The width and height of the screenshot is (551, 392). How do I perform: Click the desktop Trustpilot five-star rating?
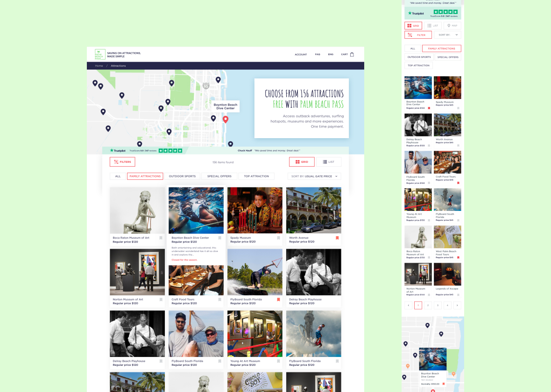pyautogui.click(x=170, y=151)
